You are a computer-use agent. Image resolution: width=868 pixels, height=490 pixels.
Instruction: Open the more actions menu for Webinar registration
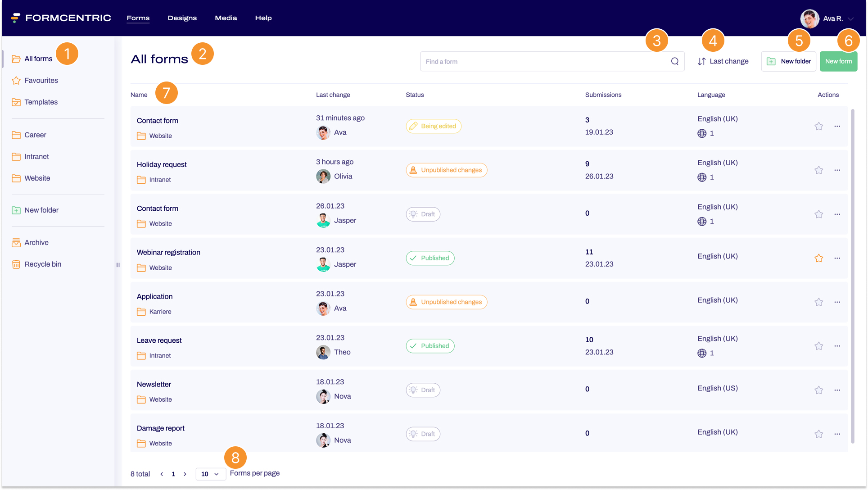point(837,258)
